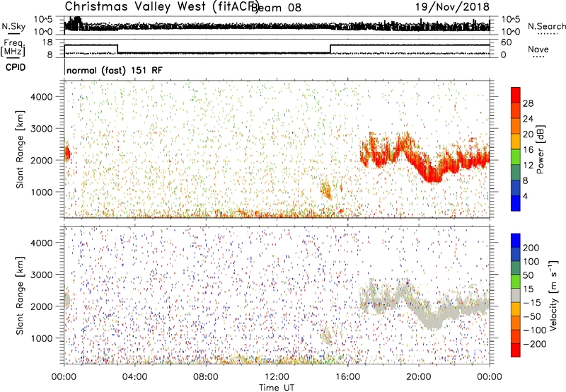Image resolution: width=566 pixels, height=392 pixels.
Task: Click '4000' tick in power panel
Action: click(42, 97)
